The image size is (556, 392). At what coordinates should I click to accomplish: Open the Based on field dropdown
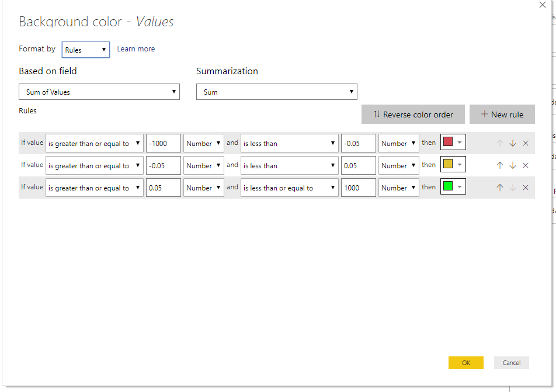(99, 92)
